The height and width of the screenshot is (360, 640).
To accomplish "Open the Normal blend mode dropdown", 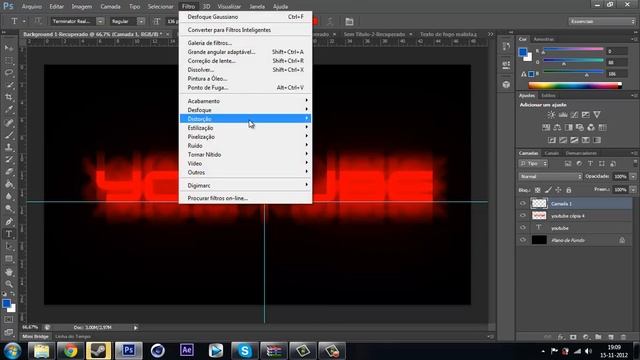I will coord(550,176).
